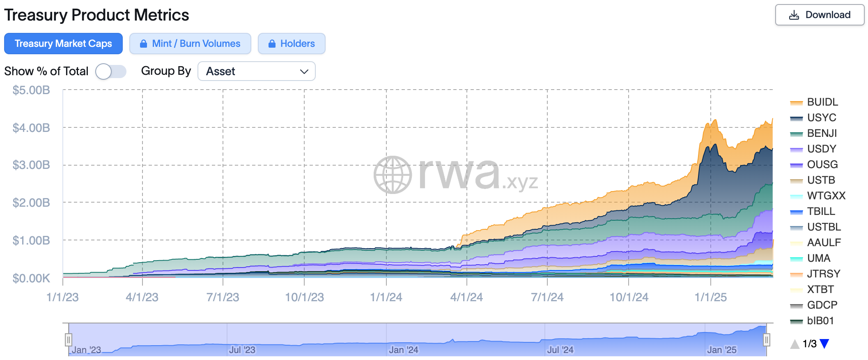The width and height of the screenshot is (868, 360).
Task: Switch to Treasury Market Caps tab
Action: pyautogui.click(x=63, y=44)
